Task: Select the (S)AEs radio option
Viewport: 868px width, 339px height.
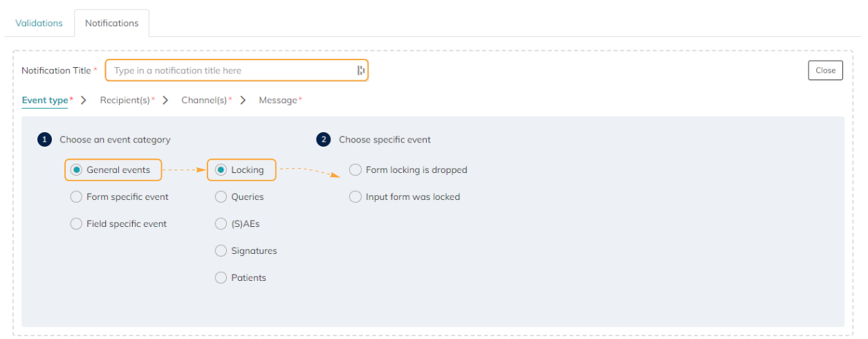Action: click(x=221, y=223)
